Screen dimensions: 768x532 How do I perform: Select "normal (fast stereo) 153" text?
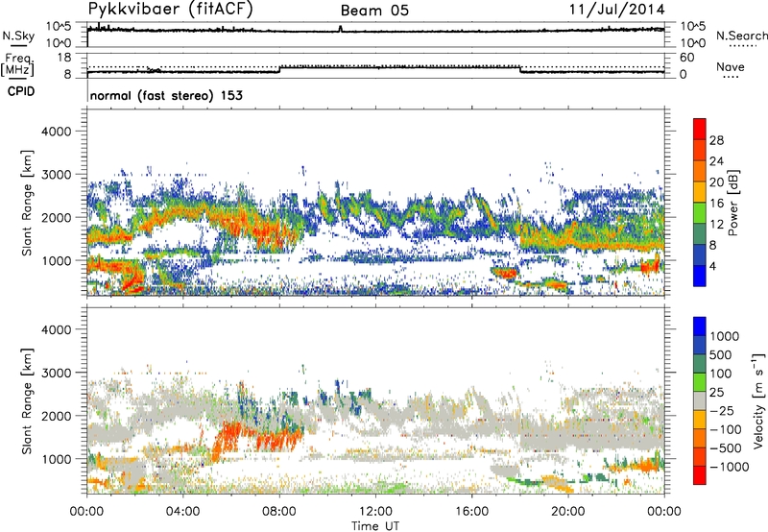pyautogui.click(x=166, y=95)
